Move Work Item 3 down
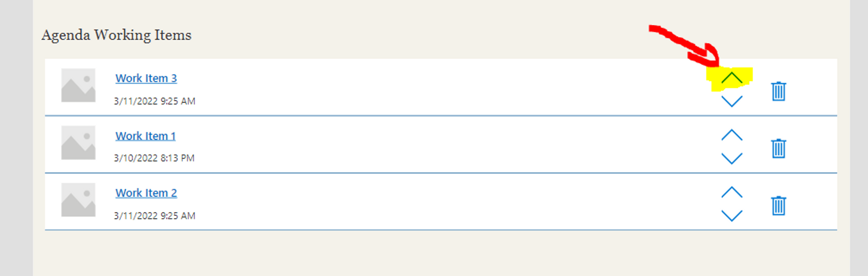Viewport: 868px width, 276px height. click(x=732, y=101)
